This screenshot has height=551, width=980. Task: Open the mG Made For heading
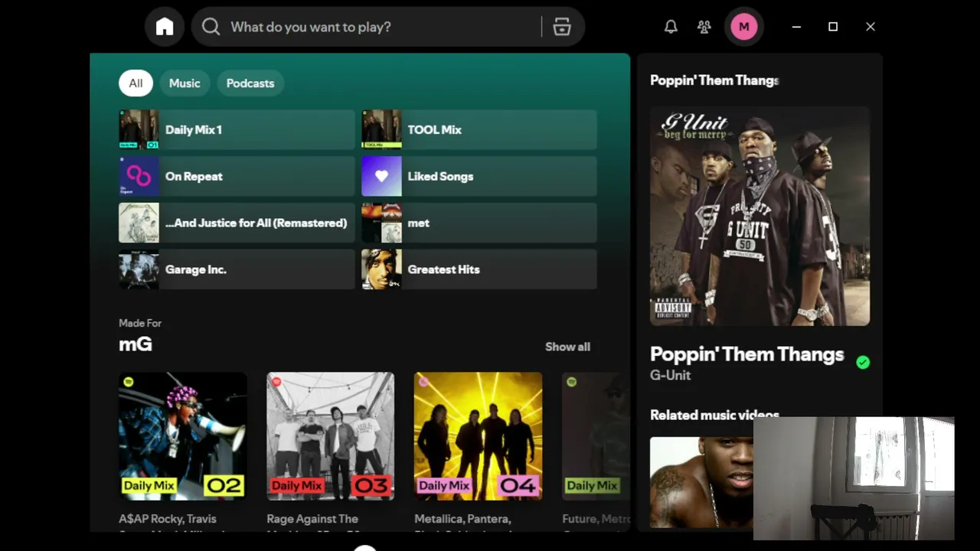pyautogui.click(x=136, y=344)
